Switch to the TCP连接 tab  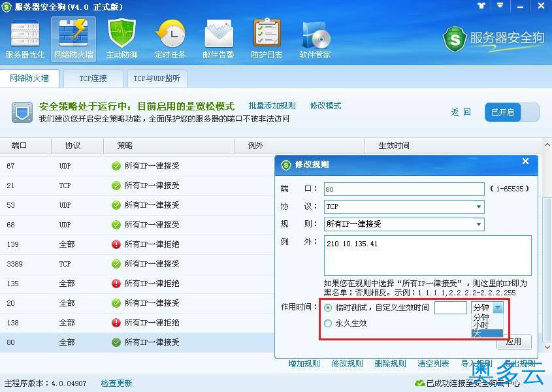(93, 78)
